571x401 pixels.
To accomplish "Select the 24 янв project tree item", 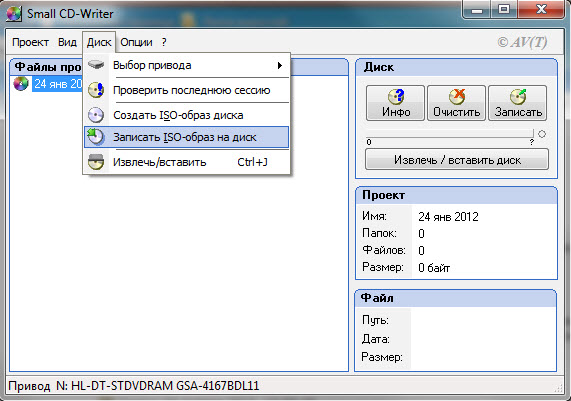I will coord(58,84).
